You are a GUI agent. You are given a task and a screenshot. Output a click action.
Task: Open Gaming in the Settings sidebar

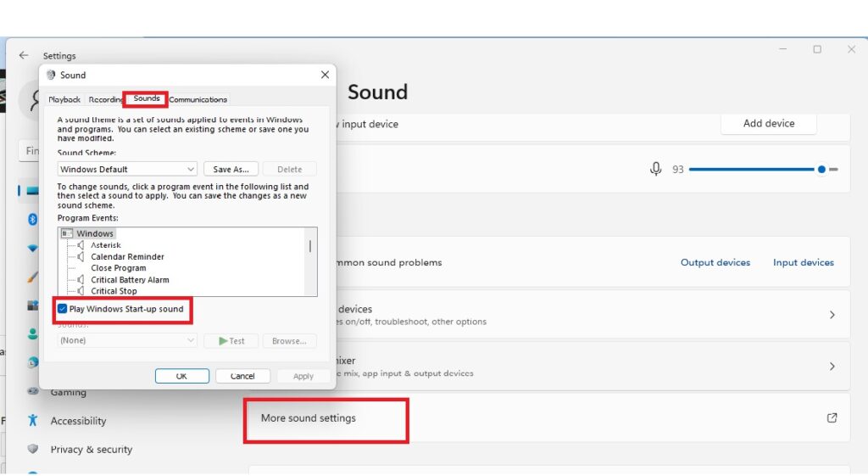click(x=68, y=392)
